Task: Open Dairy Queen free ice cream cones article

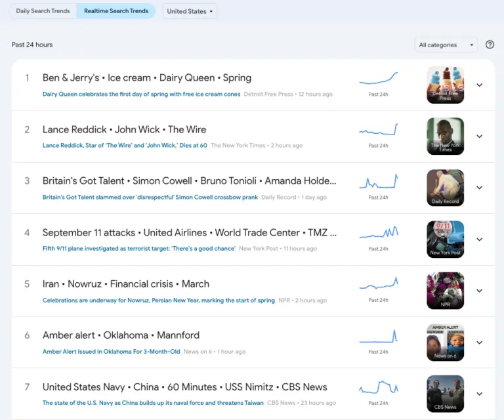Action: [x=142, y=94]
